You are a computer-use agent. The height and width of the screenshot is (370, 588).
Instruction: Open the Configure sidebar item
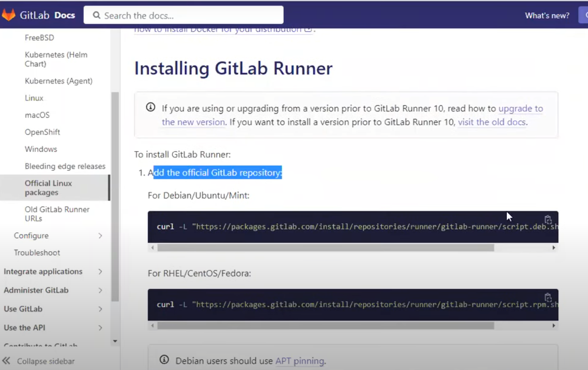point(31,236)
